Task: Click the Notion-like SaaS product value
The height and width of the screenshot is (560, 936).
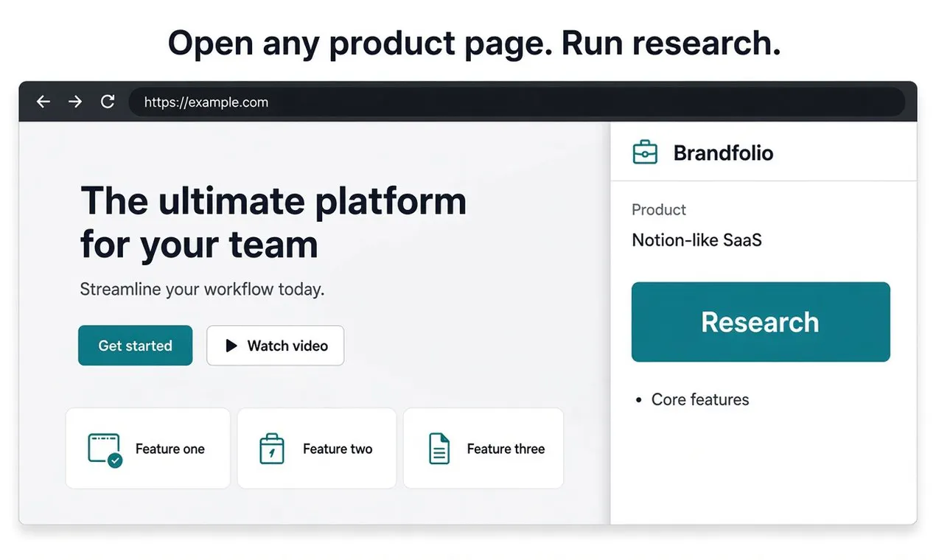Action: pyautogui.click(x=696, y=240)
